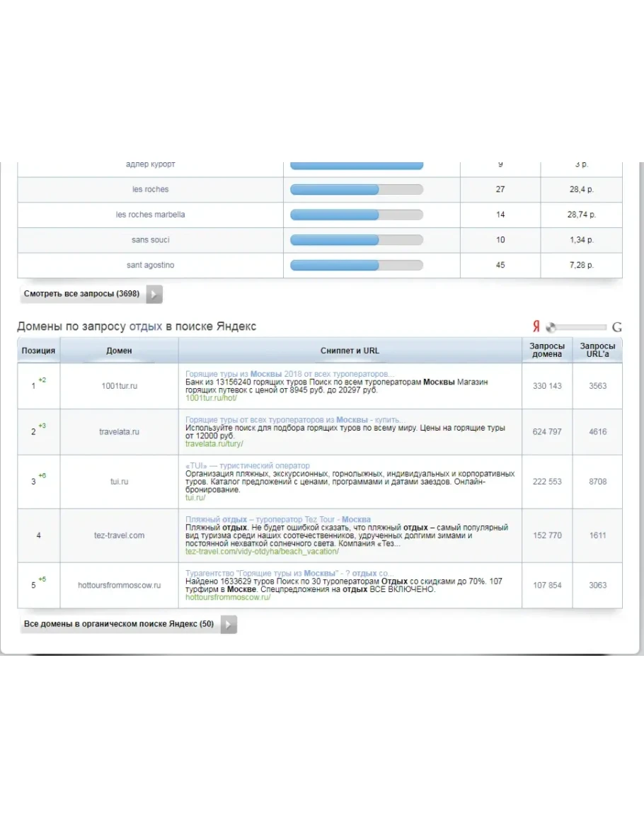Viewport: 644px width, 818px height.
Task: Click the hottoursfrommoscow.ru/ green URL
Action: click(228, 597)
